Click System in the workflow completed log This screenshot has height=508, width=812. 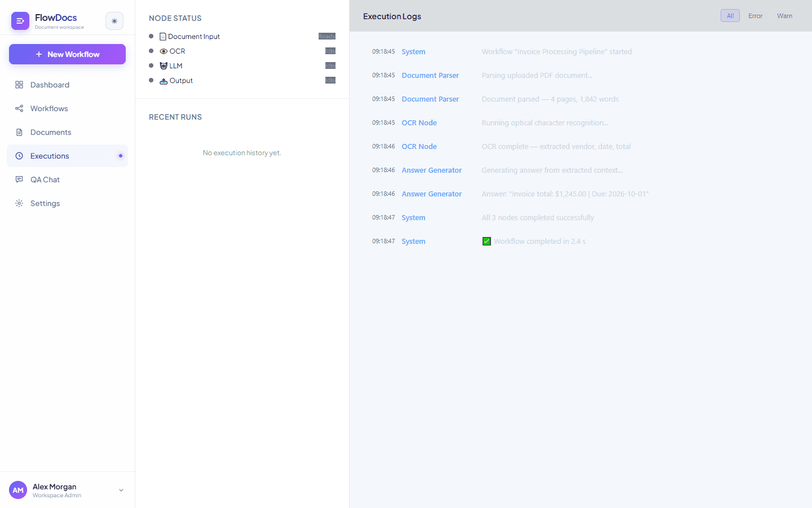coord(413,242)
